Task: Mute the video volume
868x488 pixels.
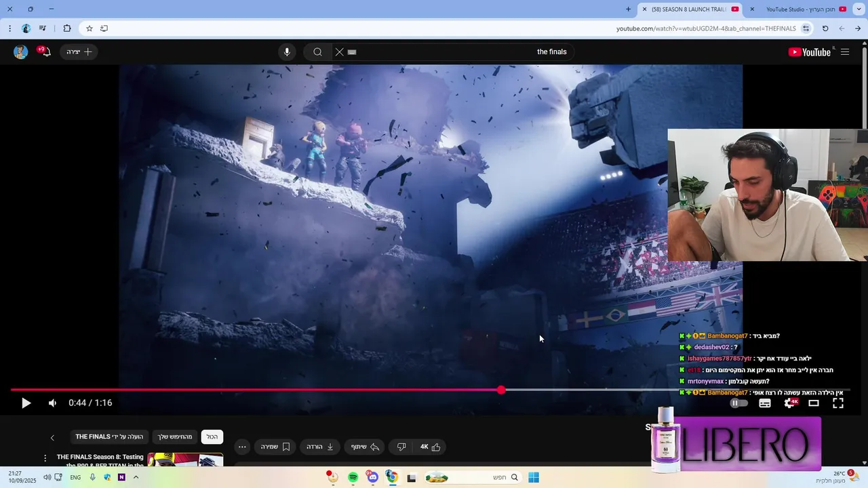Action: click(52, 403)
